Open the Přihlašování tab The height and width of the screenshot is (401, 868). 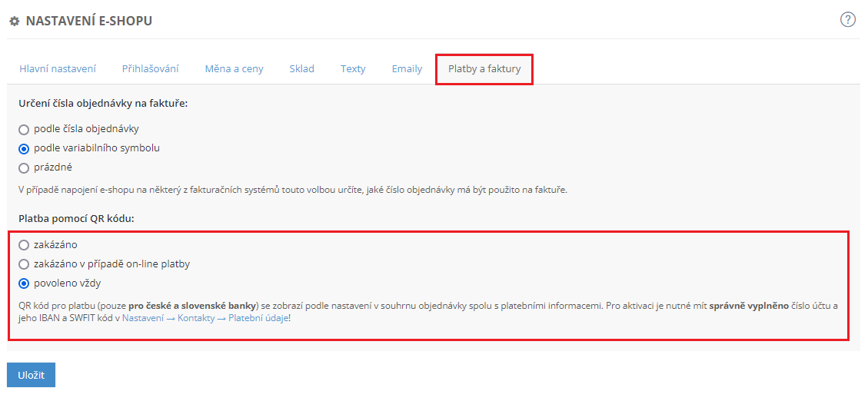pos(151,68)
